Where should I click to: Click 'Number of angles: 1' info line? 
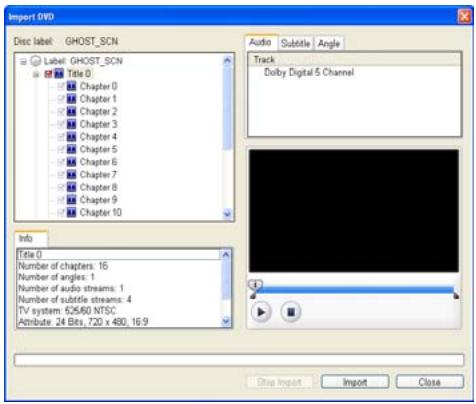56,277
